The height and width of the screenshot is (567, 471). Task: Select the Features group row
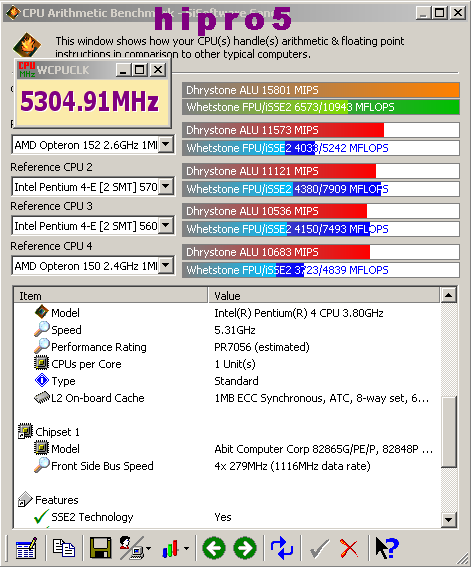click(227, 500)
